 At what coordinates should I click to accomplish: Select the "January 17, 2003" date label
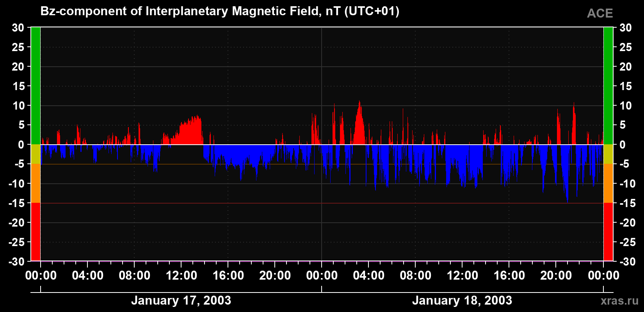(181, 300)
